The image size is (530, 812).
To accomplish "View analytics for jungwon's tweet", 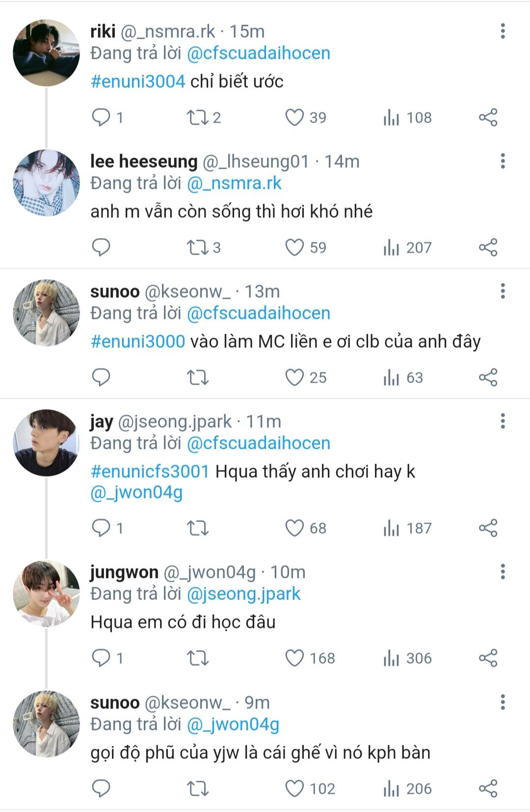I will 392,658.
